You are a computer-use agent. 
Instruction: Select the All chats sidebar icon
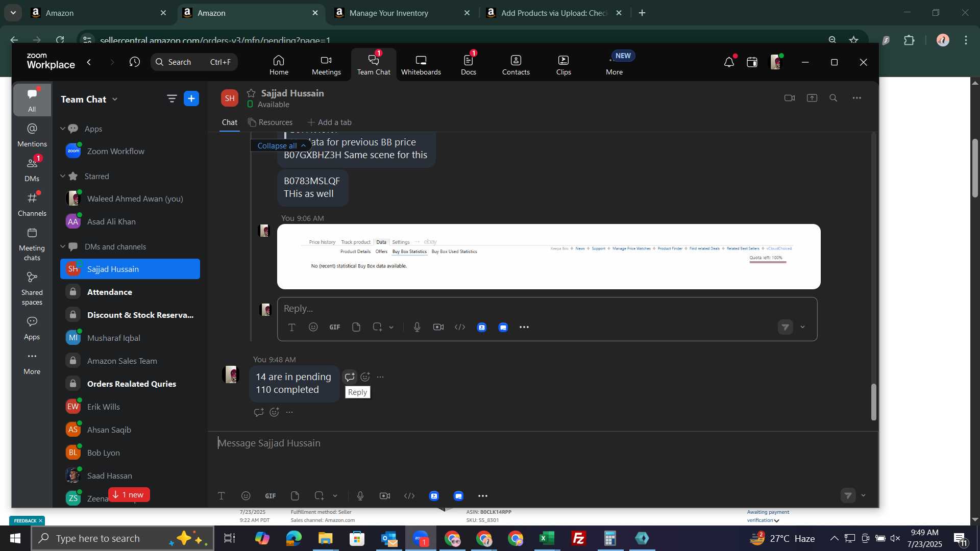tap(32, 100)
